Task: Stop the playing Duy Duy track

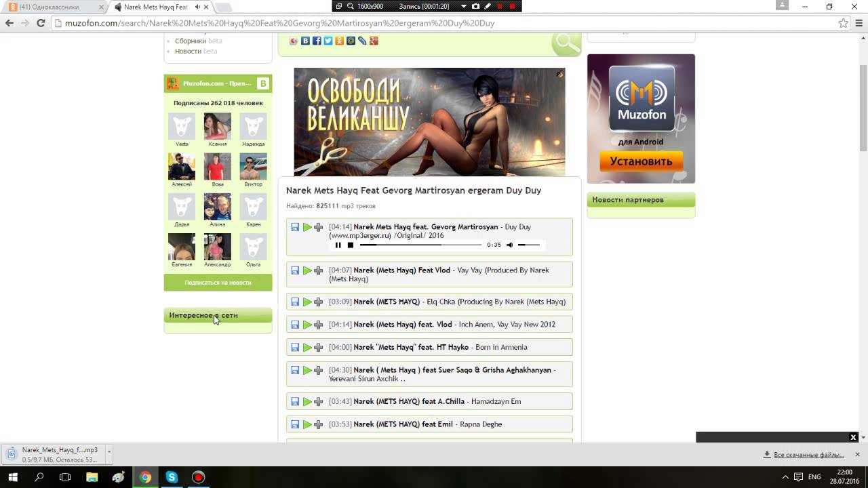Action: pyautogui.click(x=351, y=245)
